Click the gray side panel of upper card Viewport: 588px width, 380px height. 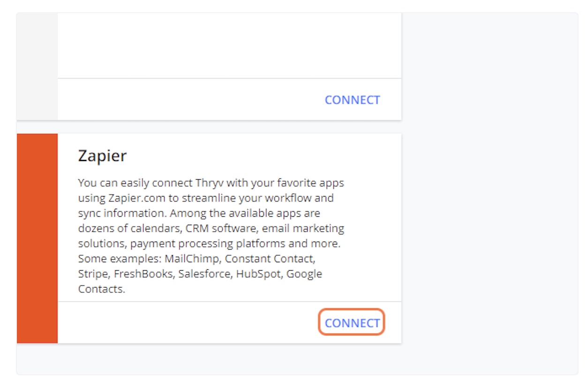point(37,66)
